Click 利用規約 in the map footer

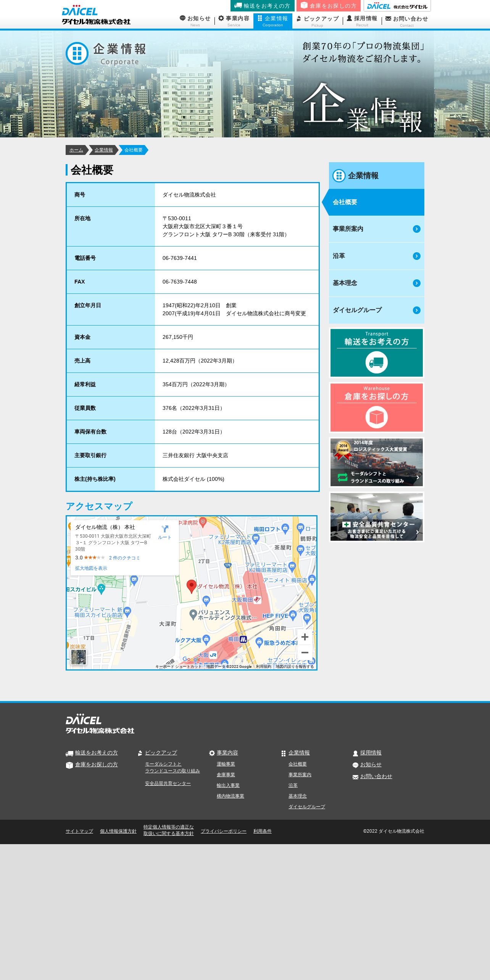(263, 667)
